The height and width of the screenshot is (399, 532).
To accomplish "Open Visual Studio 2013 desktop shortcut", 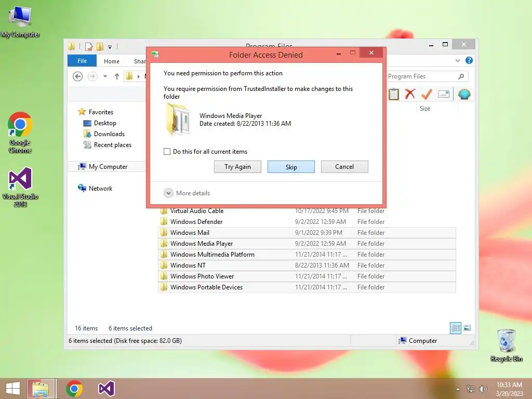I will [20, 187].
